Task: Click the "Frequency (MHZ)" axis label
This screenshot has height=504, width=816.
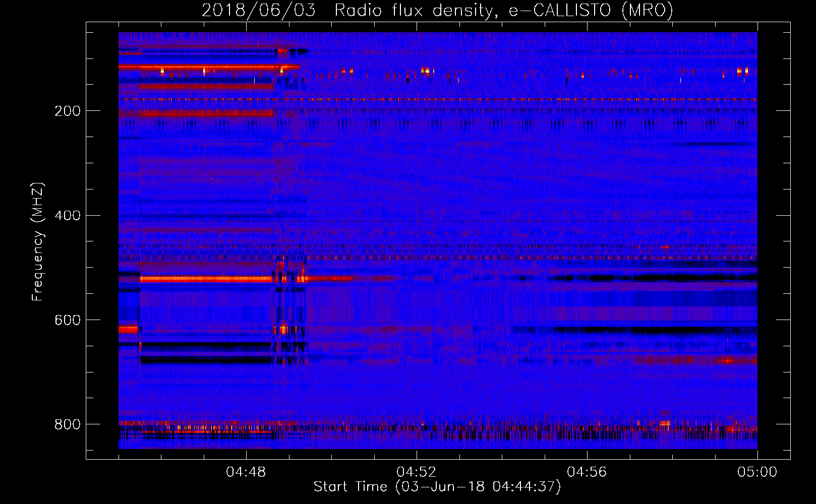Action: pos(37,241)
